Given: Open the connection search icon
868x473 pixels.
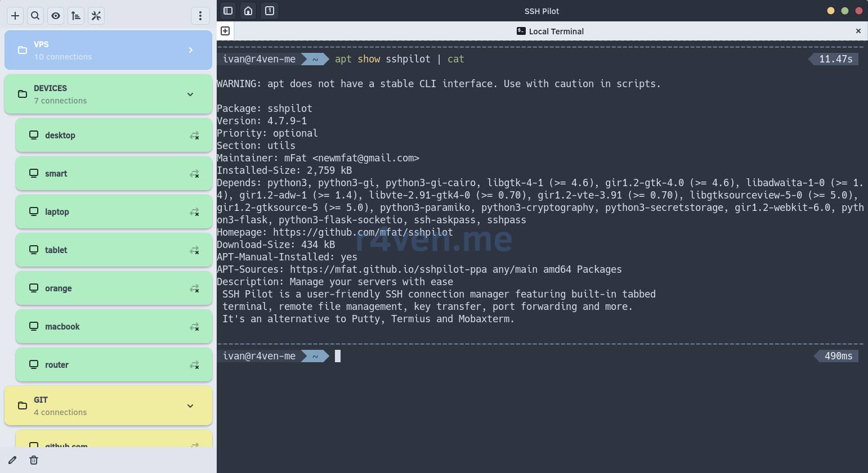Looking at the screenshot, I should pyautogui.click(x=35, y=16).
